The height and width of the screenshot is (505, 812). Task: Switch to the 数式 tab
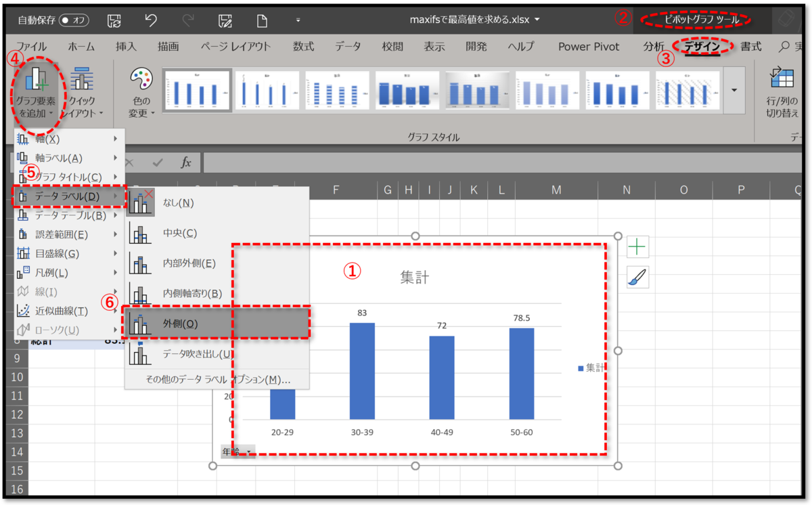coord(303,47)
